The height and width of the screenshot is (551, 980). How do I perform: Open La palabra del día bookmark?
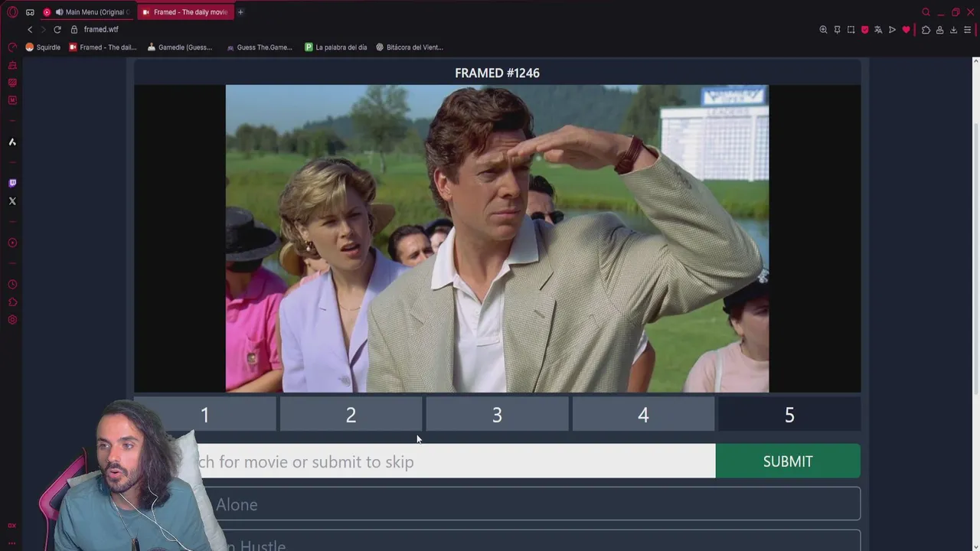(336, 47)
